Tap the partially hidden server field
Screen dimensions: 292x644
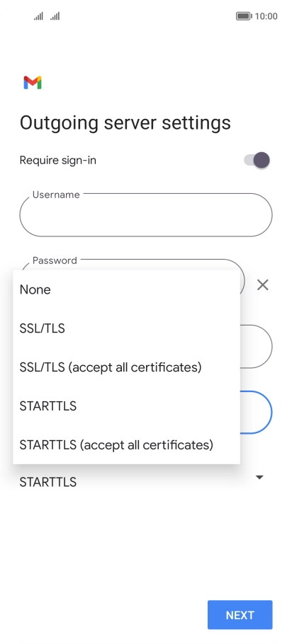[256, 346]
